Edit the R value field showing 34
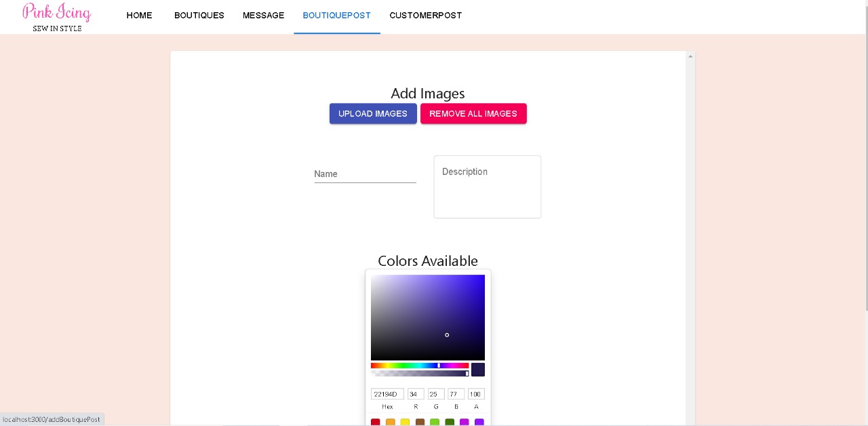The width and height of the screenshot is (868, 426). pos(416,394)
